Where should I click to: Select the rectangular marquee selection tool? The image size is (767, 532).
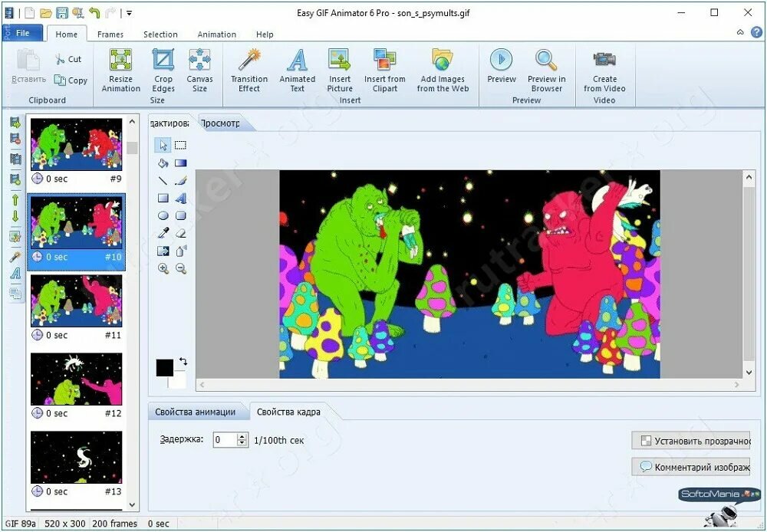180,145
